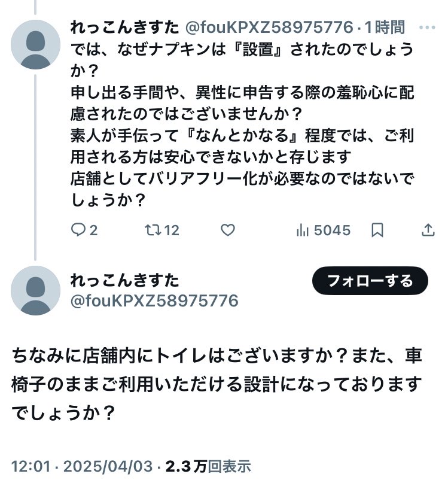Bookmark the top tweet

pos(377,230)
